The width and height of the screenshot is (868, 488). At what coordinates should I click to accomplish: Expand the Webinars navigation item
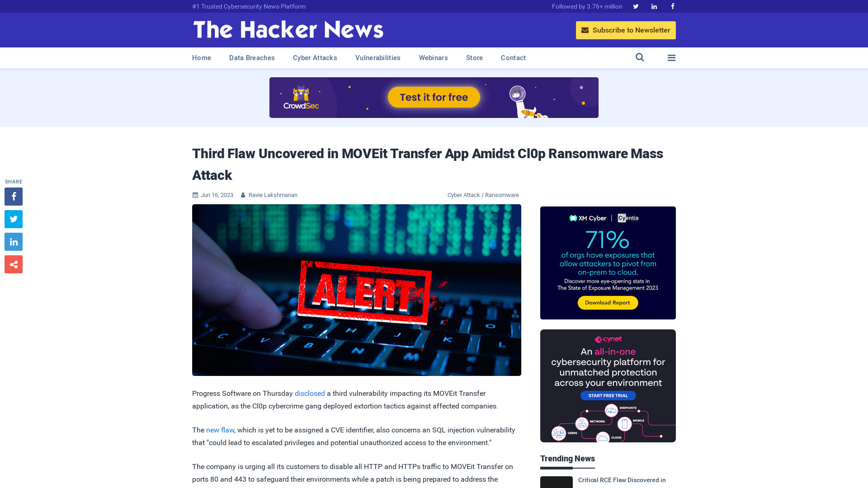pos(433,57)
